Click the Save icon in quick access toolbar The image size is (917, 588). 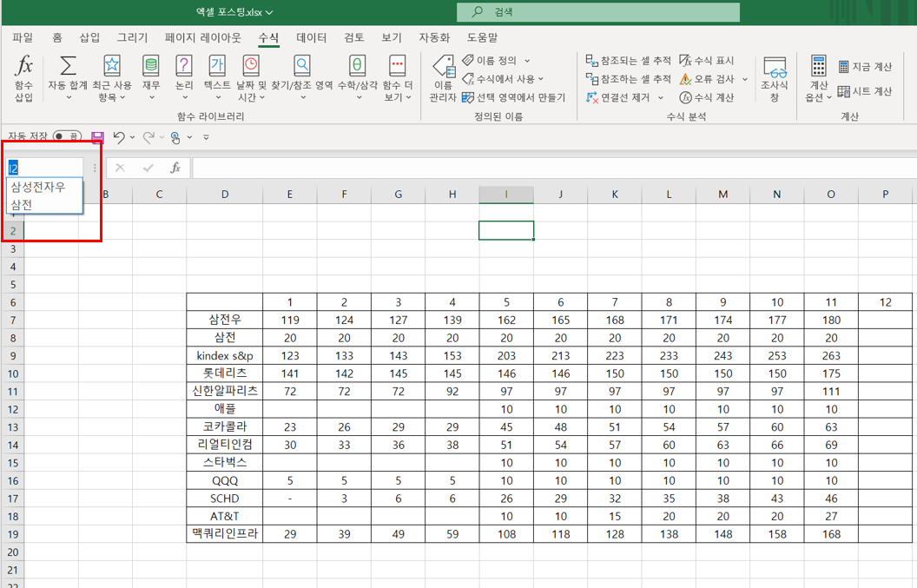tap(97, 137)
